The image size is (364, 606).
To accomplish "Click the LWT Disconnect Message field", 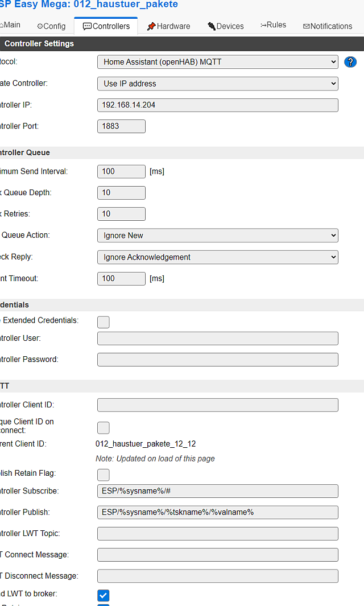I will click(x=218, y=576).
